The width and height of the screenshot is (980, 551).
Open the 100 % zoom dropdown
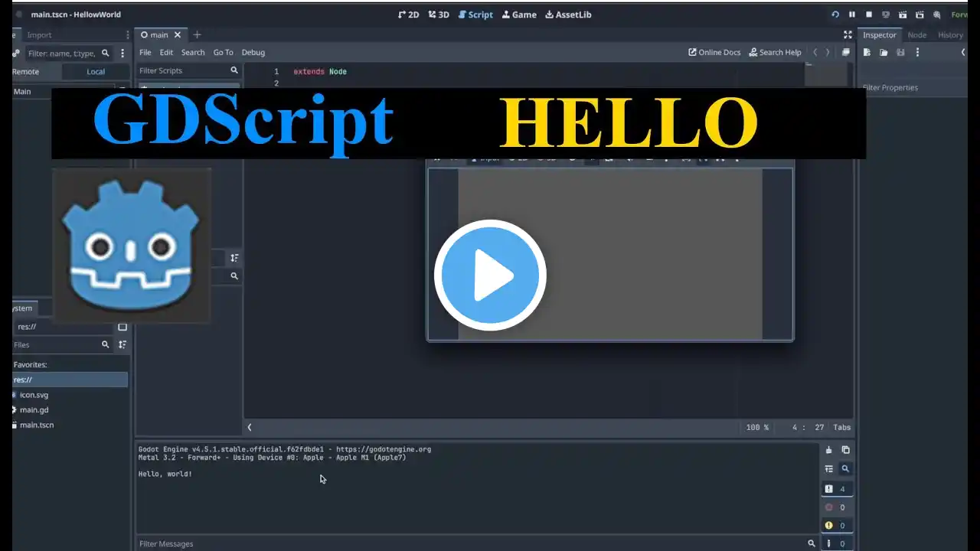tap(757, 427)
